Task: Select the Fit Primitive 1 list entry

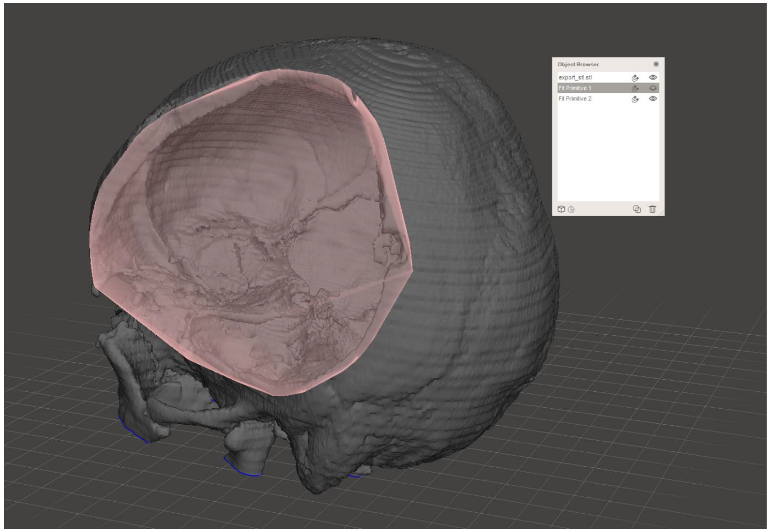Action: click(x=575, y=88)
